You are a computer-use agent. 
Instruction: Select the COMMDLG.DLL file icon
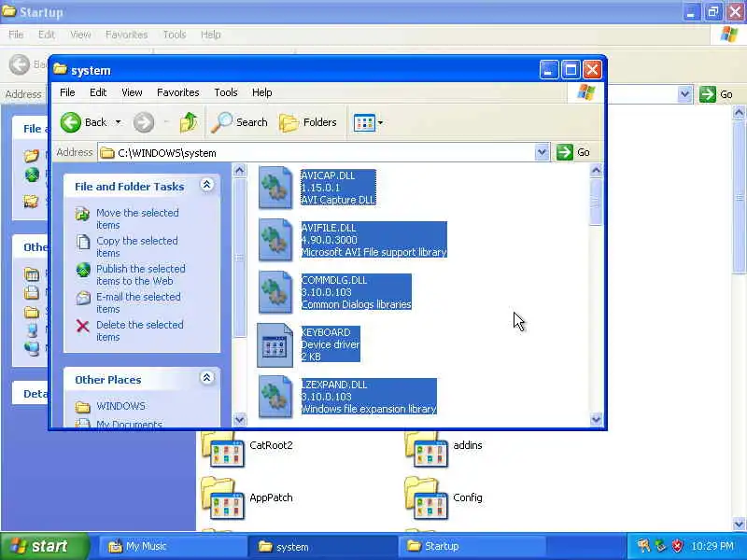pos(275,292)
